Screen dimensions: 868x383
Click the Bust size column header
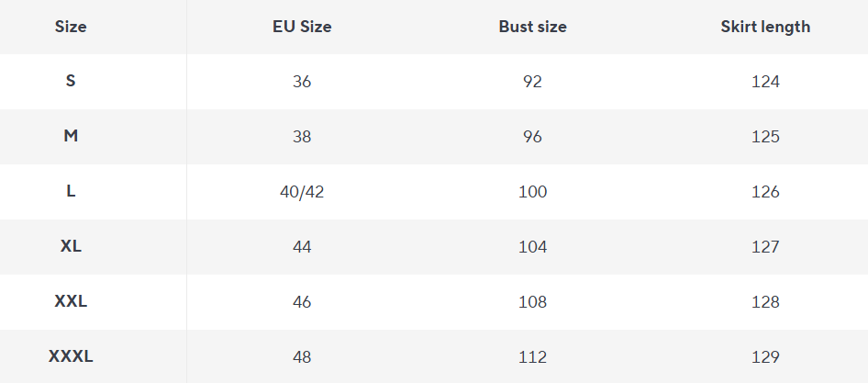(x=532, y=27)
